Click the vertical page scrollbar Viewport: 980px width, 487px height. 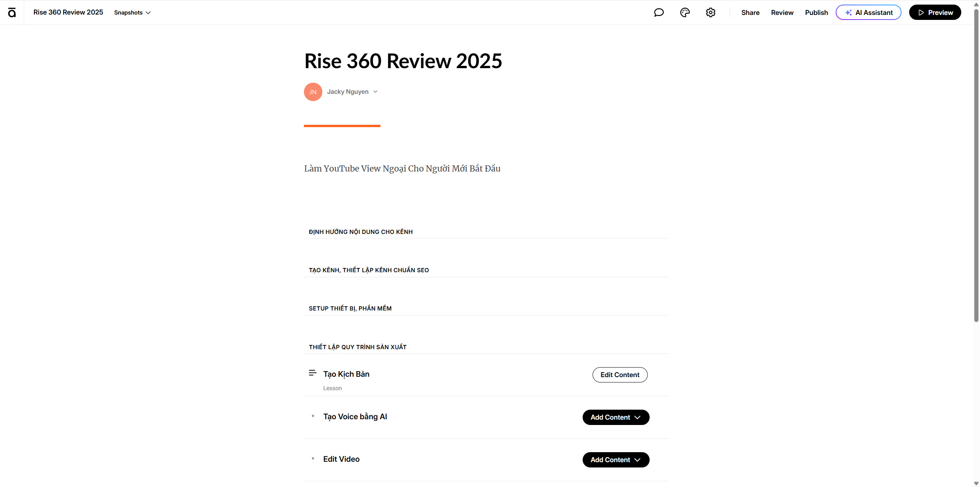(976, 165)
